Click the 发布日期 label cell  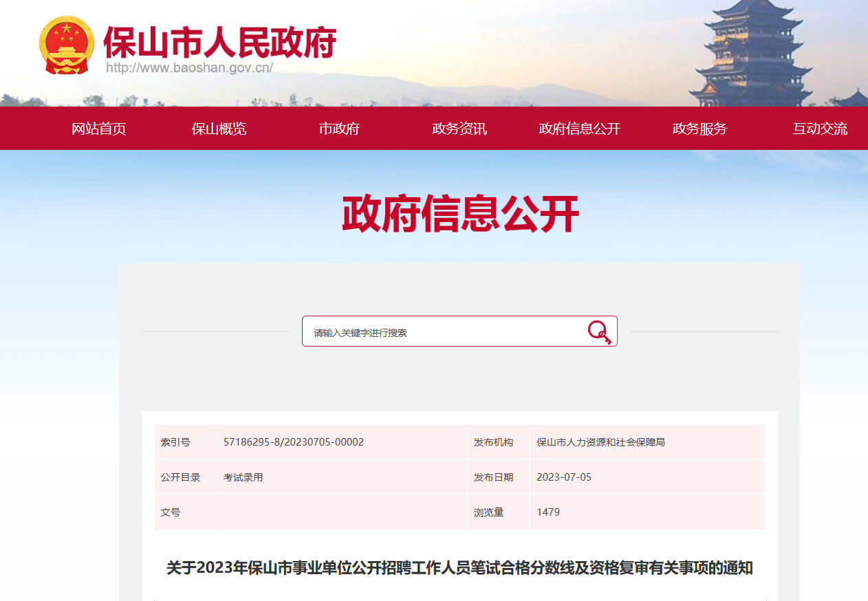tap(499, 477)
